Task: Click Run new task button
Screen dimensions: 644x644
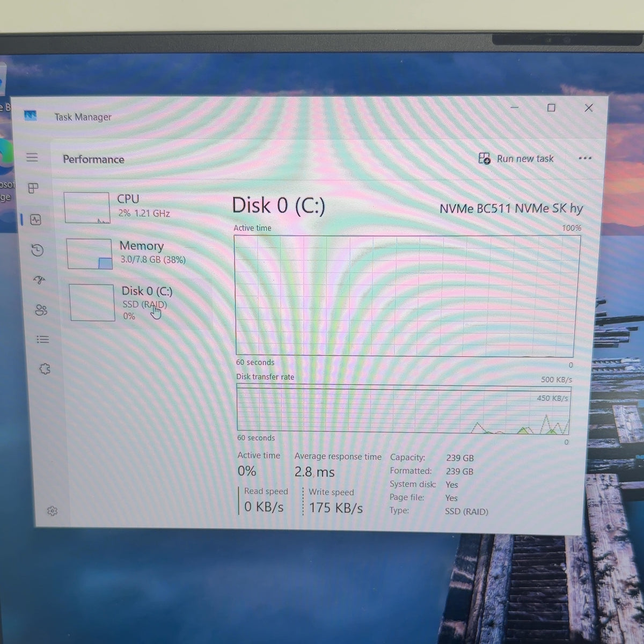Action: [516, 158]
